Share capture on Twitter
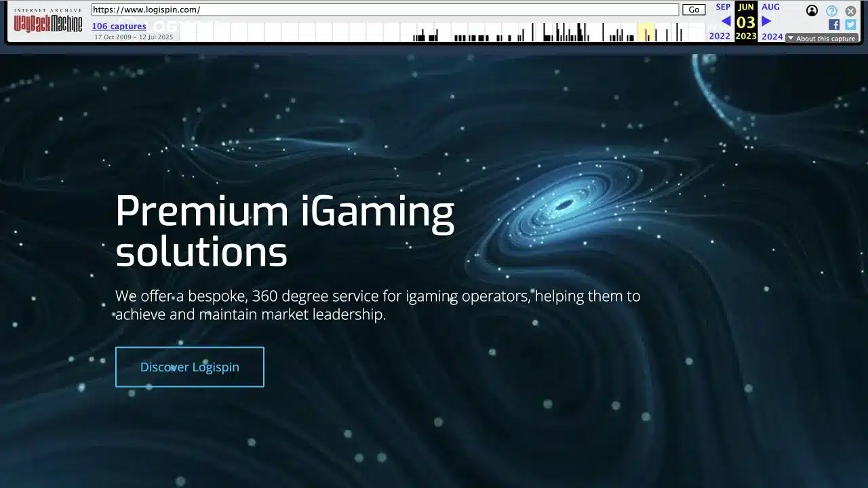Viewport: 868px width, 488px height. point(850,24)
